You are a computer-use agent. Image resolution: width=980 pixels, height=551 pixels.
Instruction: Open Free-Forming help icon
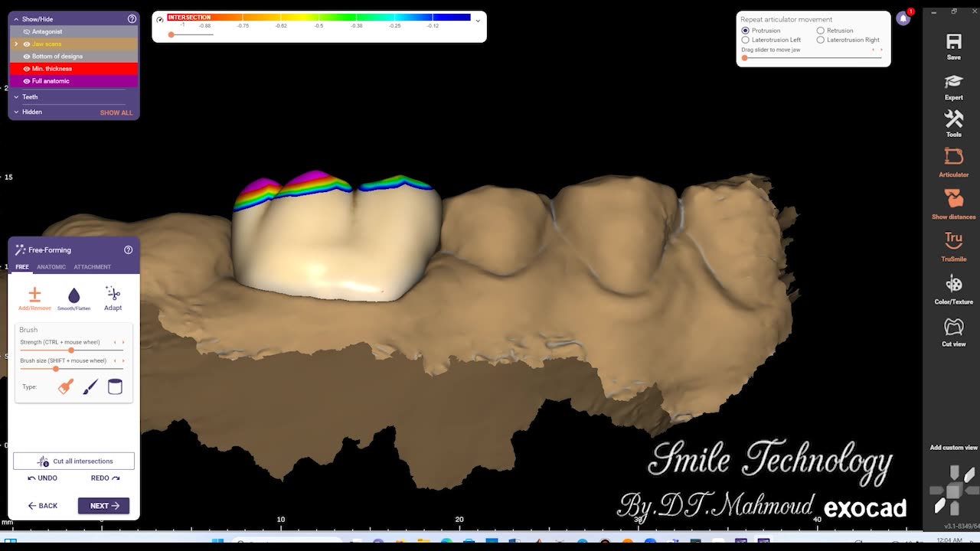pyautogui.click(x=128, y=249)
